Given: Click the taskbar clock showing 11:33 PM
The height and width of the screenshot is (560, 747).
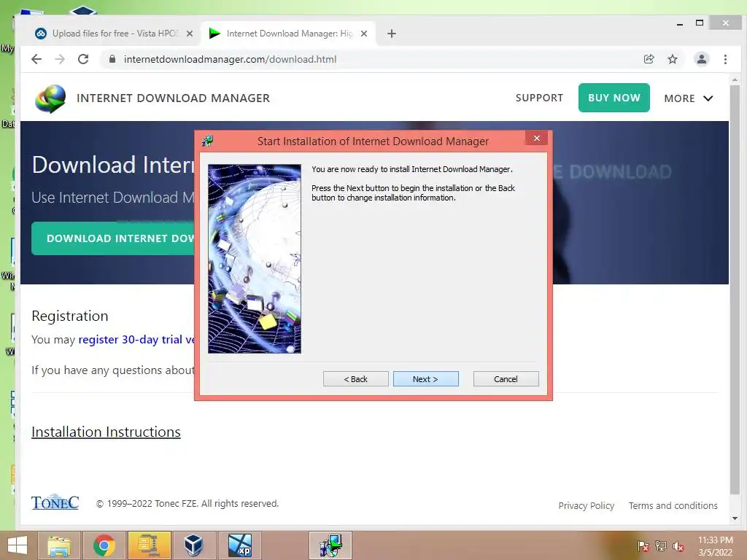Looking at the screenshot, I should point(716,546).
